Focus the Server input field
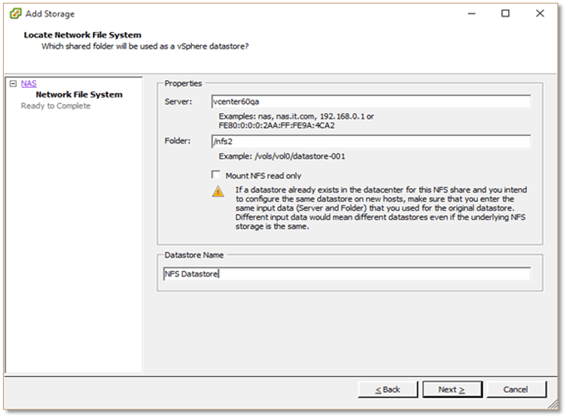 371,102
